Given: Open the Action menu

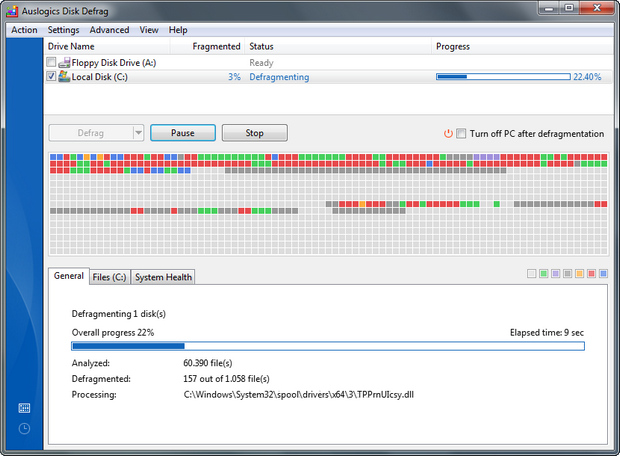Looking at the screenshot, I should coord(24,30).
